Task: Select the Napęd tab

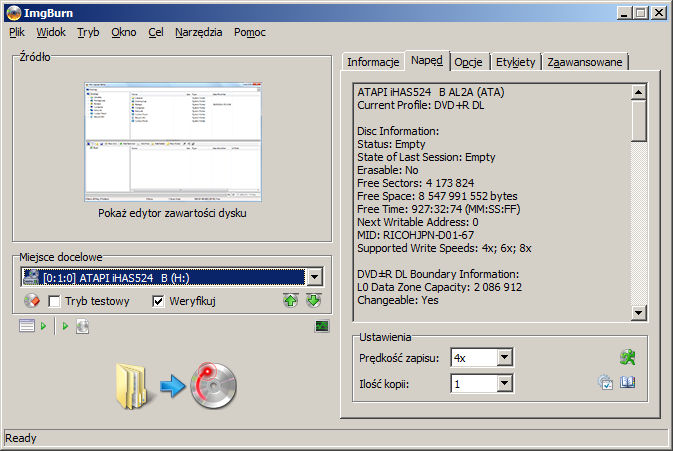Action: (427, 61)
